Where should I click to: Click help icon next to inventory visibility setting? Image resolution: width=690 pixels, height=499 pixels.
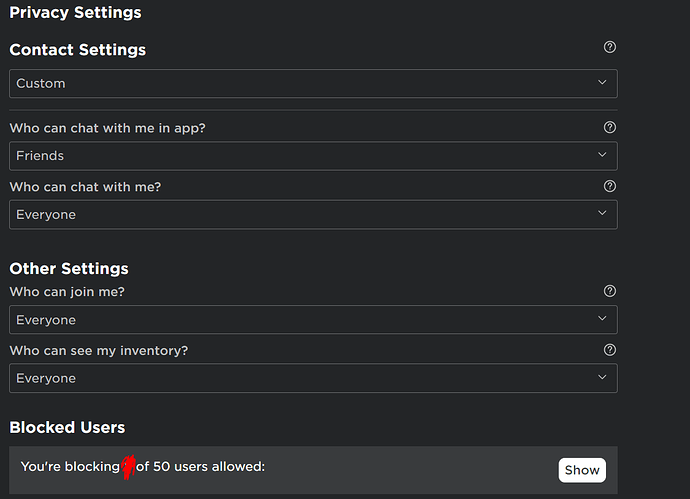click(610, 350)
